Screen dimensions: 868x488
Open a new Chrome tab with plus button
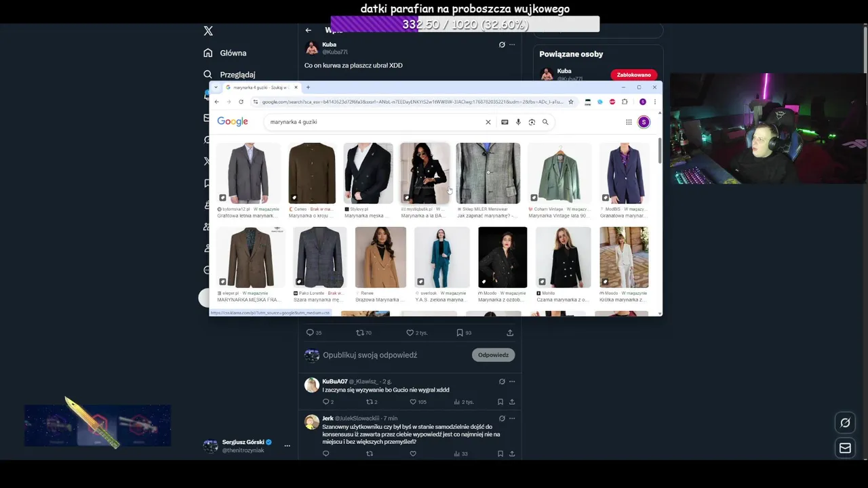pos(308,87)
